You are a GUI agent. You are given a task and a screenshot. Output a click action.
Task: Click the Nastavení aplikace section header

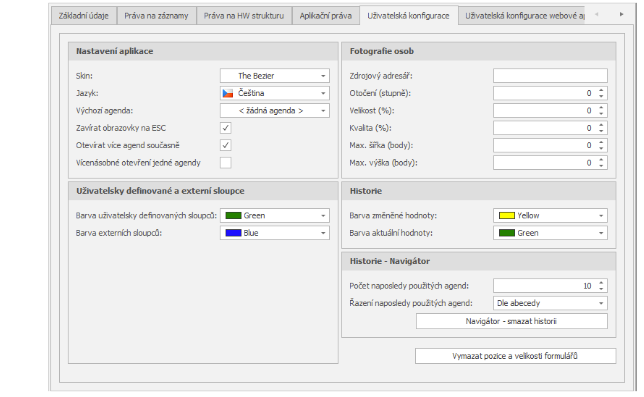[x=203, y=51]
